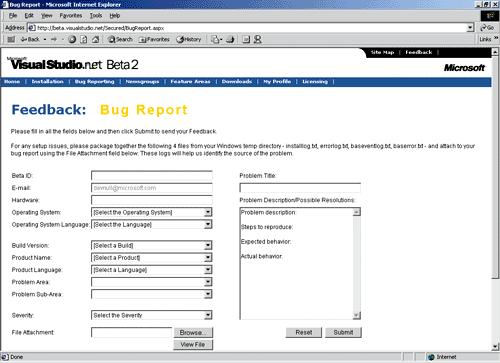The image size is (500, 363).
Task: Click the Edit page toolbar icon
Action: (x=246, y=39)
